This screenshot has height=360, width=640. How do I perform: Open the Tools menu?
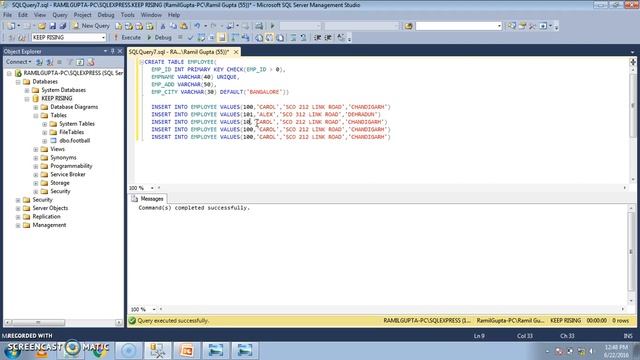127,15
